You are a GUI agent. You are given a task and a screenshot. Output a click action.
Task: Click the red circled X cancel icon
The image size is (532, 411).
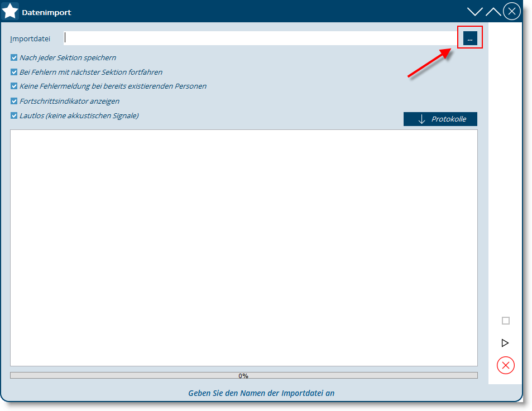[505, 365]
